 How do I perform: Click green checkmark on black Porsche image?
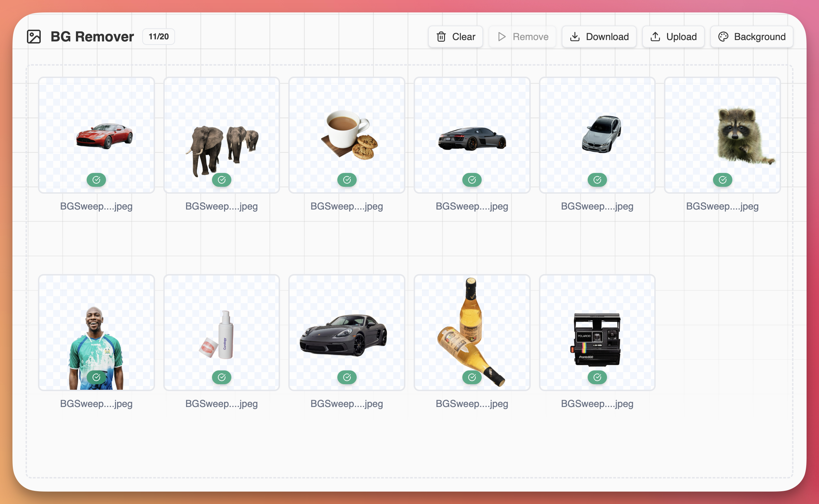pos(347,377)
